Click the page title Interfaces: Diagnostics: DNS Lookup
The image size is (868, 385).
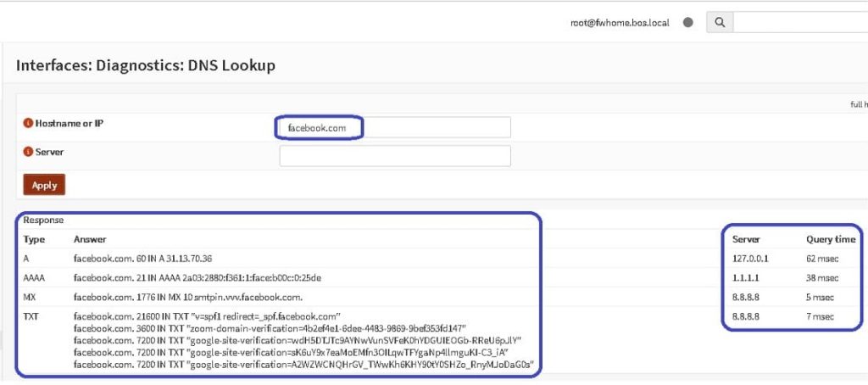tap(146, 65)
